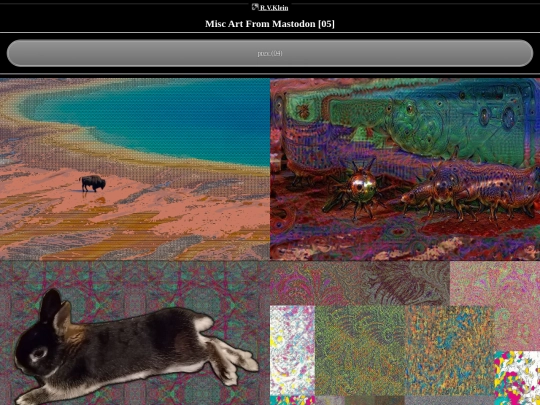
Task: Open the psychedelic green frog creatures image
Action: [x=405, y=169]
